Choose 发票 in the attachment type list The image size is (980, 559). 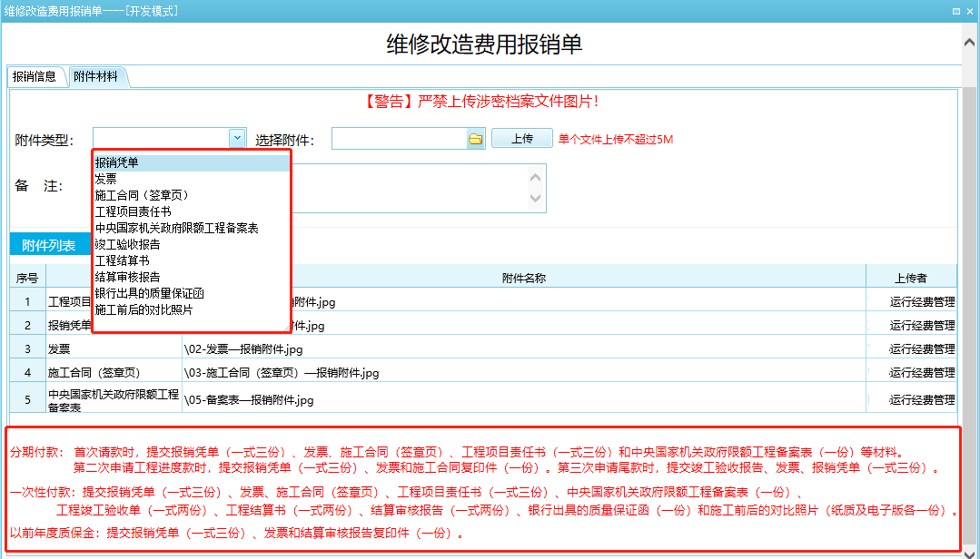106,179
